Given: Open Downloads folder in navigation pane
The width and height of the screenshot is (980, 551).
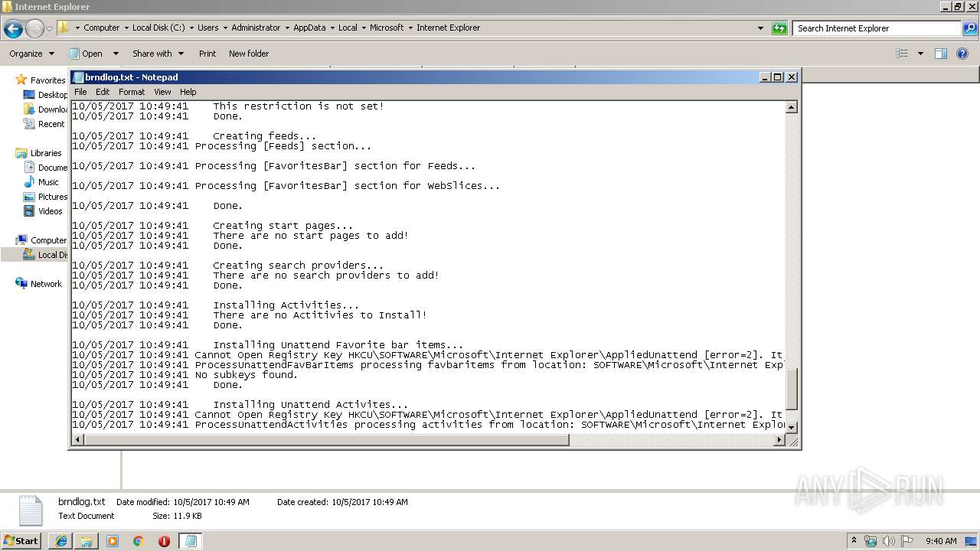Looking at the screenshot, I should (45, 109).
